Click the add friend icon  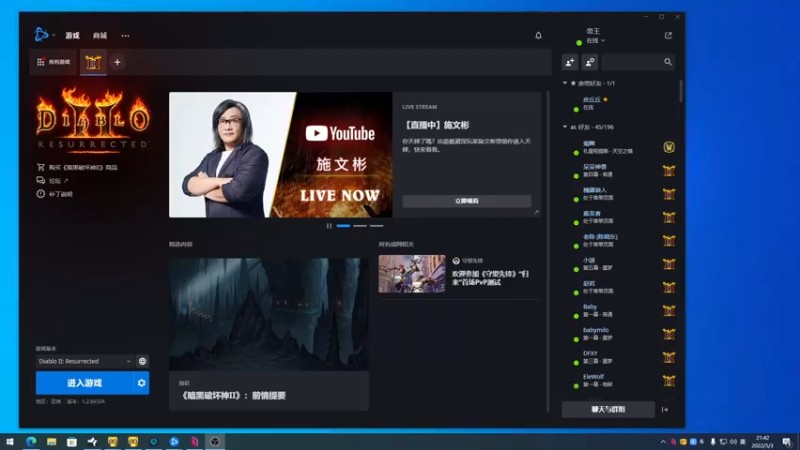pyautogui.click(x=570, y=62)
